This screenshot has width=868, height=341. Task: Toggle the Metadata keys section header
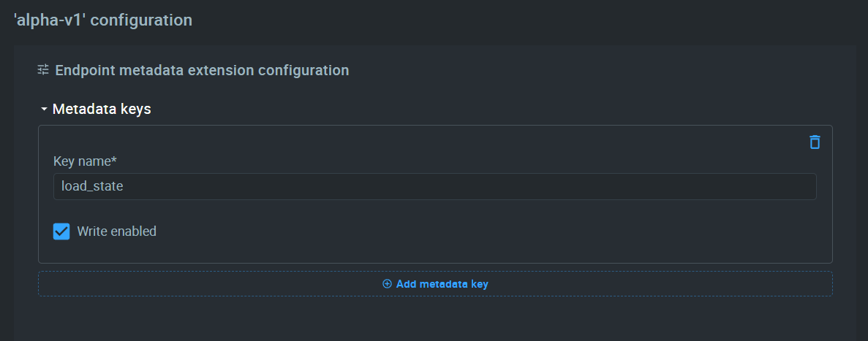click(x=95, y=109)
